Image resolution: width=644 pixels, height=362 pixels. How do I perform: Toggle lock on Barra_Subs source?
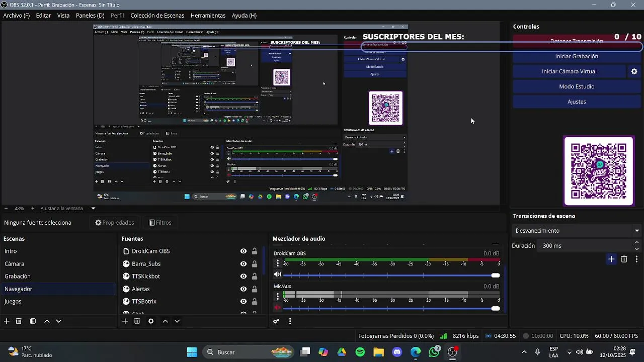click(x=255, y=264)
